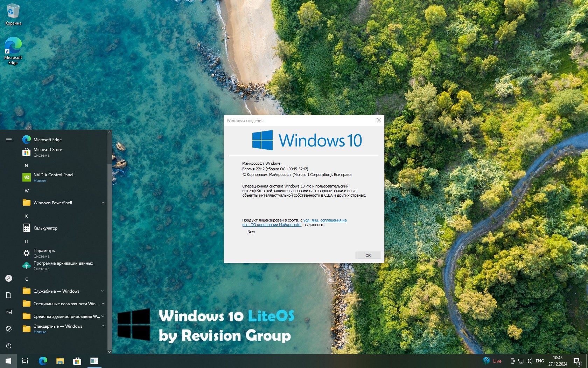Open the user account icon in Start sidebar
This screenshot has height=368, width=588.
(x=9, y=278)
